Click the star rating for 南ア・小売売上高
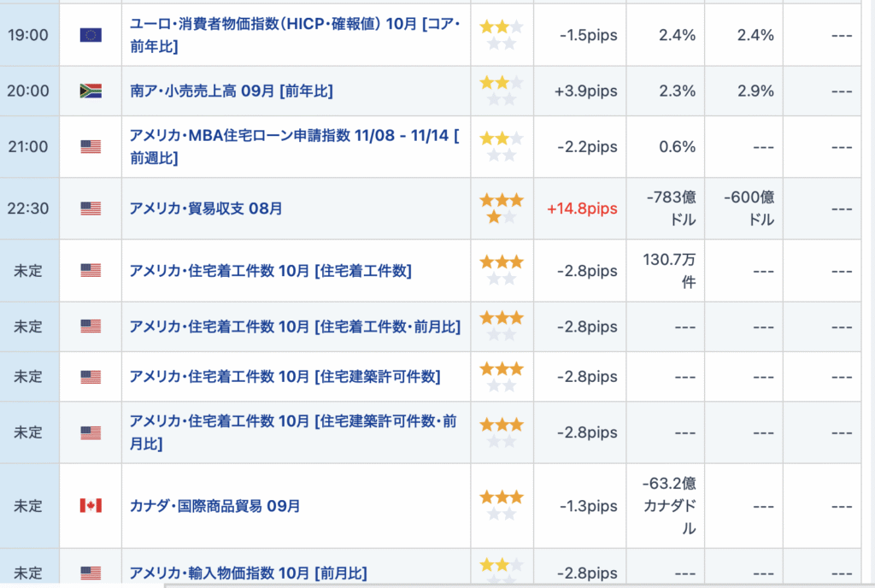 click(x=502, y=91)
